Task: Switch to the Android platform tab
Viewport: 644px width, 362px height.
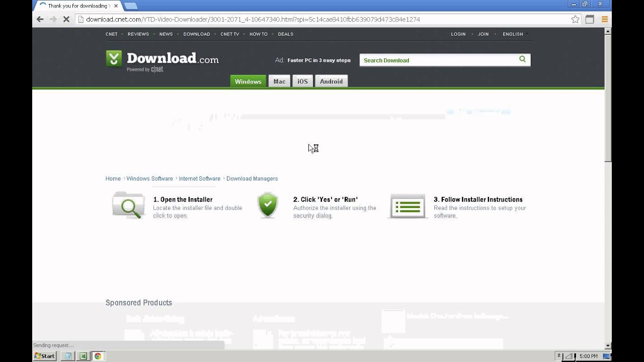Action: [331, 81]
